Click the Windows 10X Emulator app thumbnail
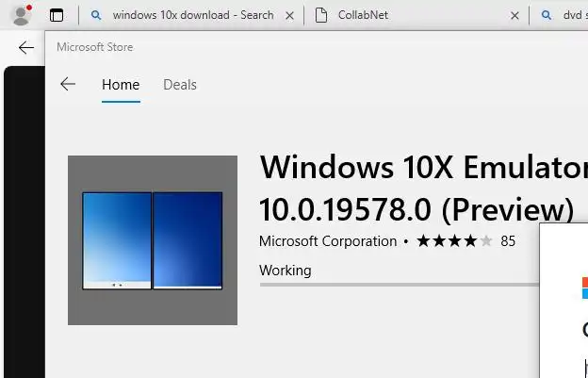This screenshot has width=588, height=378. (153, 240)
